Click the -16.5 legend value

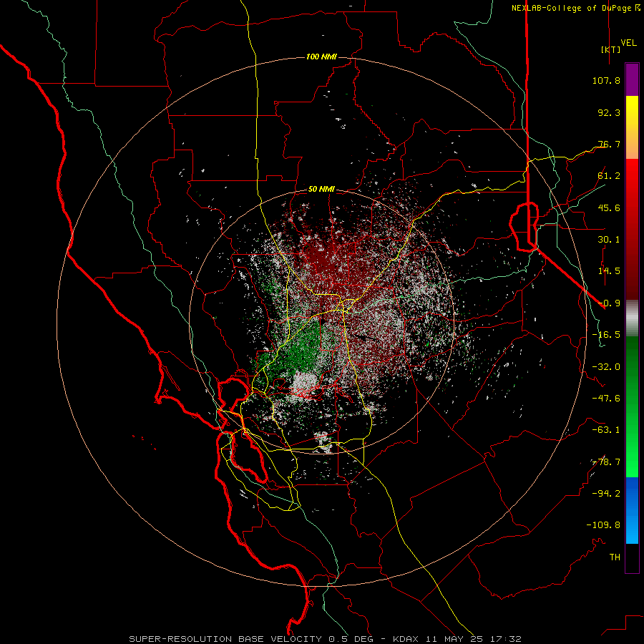pos(606,335)
